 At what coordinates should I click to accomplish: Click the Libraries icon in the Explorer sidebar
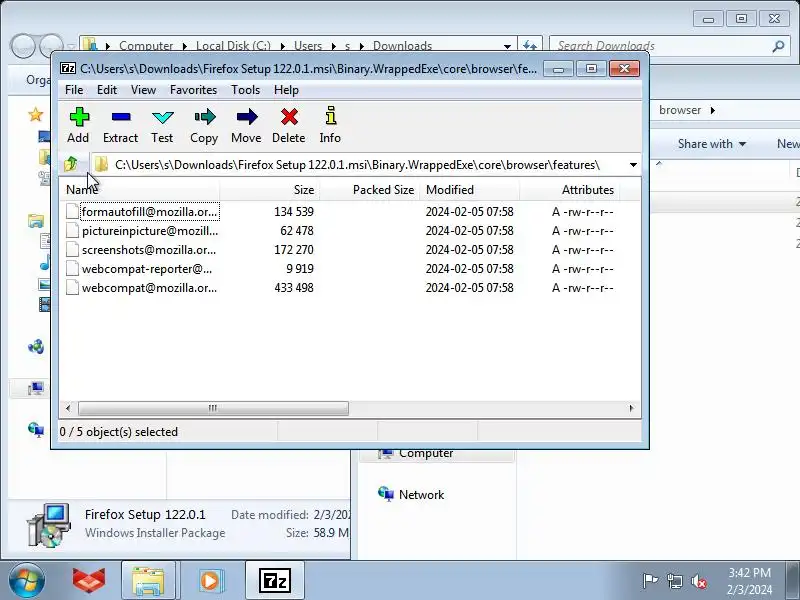pos(36,221)
